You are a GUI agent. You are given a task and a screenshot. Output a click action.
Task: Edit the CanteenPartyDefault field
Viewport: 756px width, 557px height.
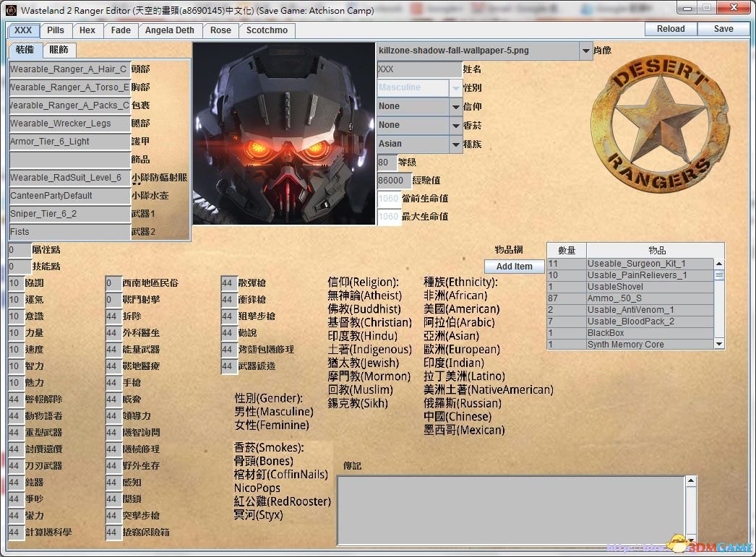(69, 196)
